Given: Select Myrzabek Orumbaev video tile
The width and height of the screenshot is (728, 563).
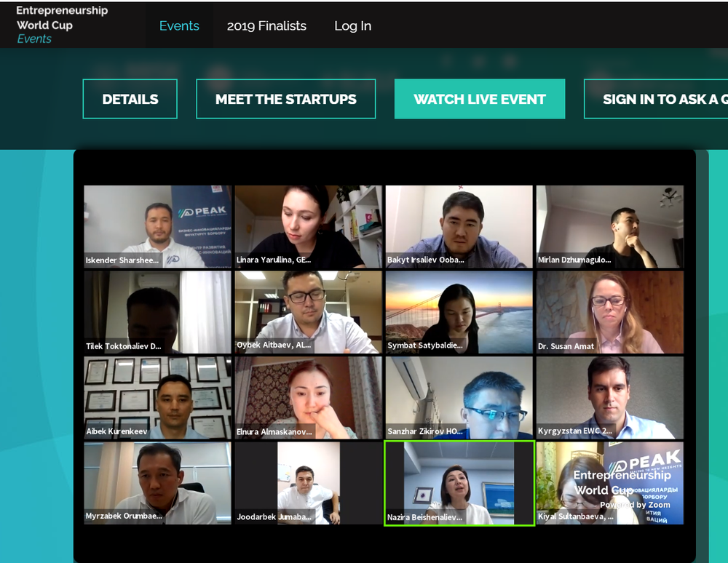Looking at the screenshot, I should tap(157, 483).
